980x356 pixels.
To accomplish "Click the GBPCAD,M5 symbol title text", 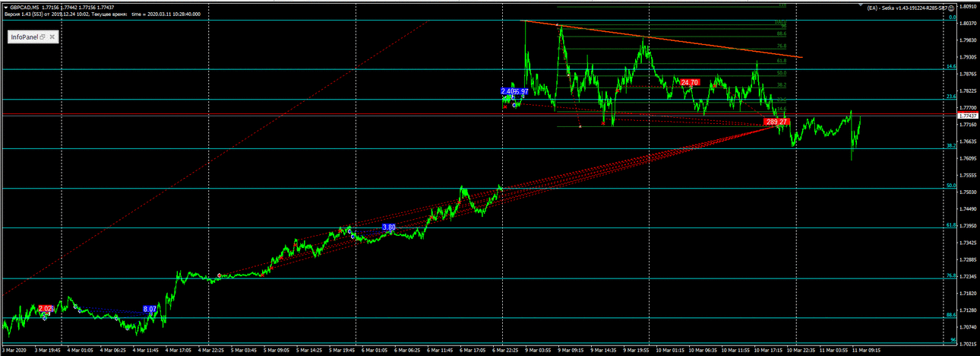I will [24, 7].
